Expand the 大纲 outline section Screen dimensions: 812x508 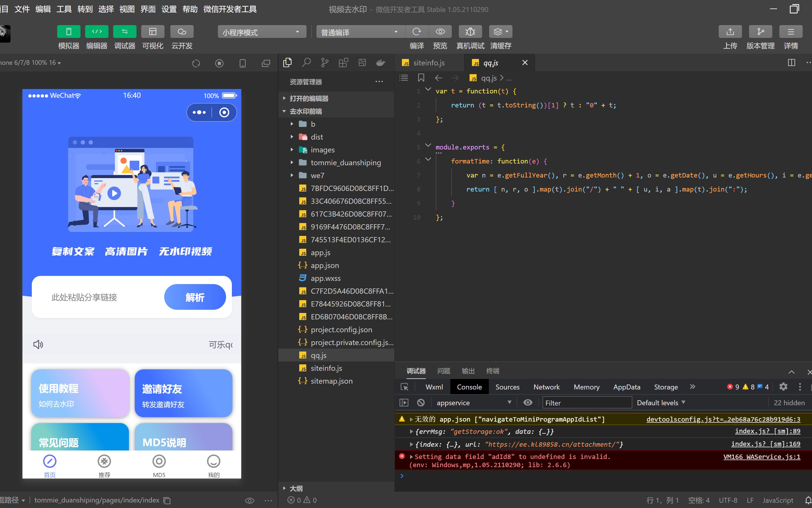click(x=336, y=488)
